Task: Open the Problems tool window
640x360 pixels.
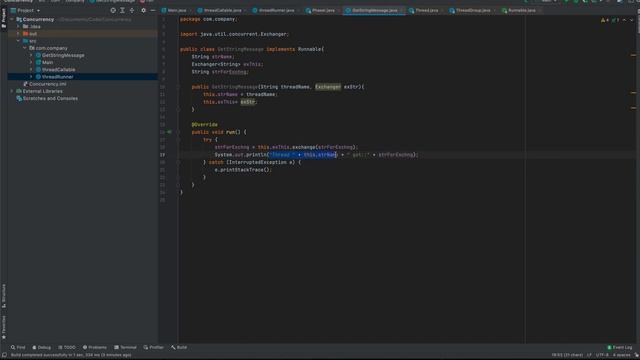Action: (95, 347)
